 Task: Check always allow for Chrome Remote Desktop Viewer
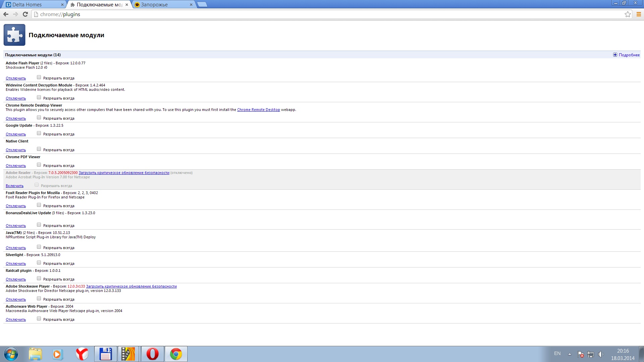coord(39,118)
